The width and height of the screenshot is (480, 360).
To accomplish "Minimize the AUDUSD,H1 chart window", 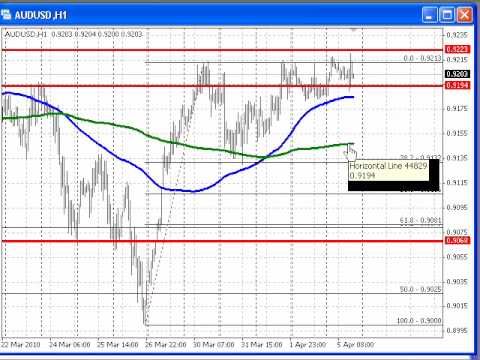I will point(429,15).
